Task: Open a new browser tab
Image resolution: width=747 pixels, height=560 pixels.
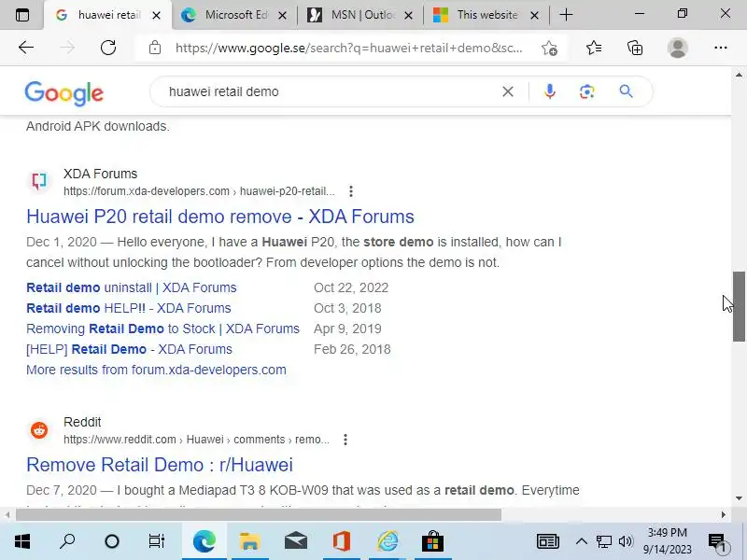Action: pos(566,15)
